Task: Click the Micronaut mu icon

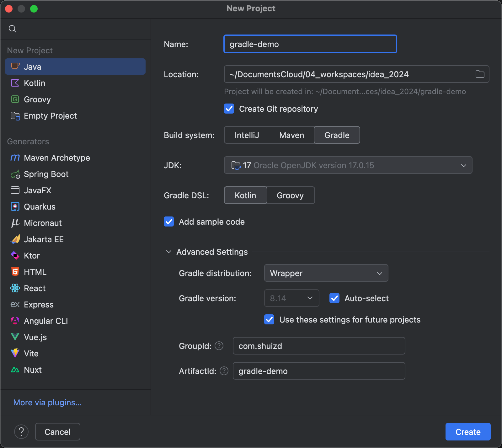Action: 15,223
